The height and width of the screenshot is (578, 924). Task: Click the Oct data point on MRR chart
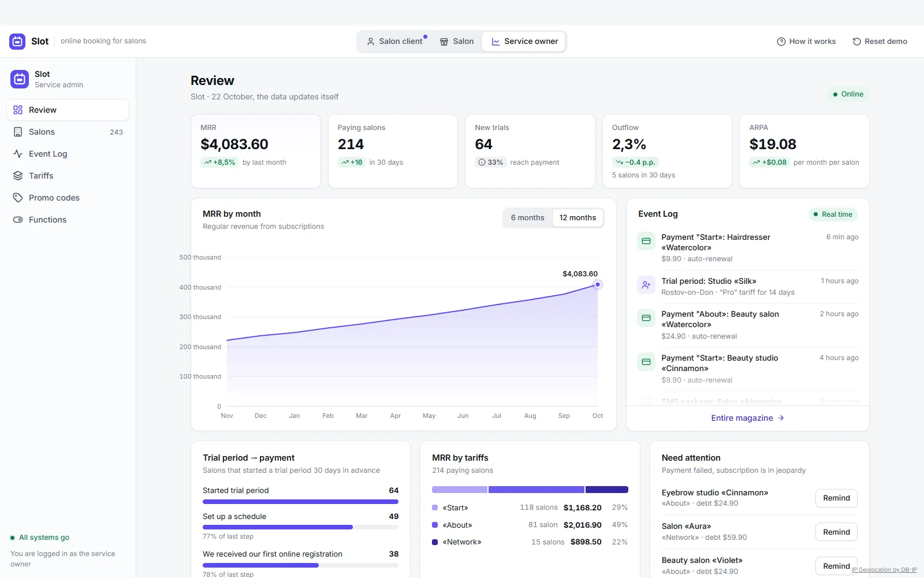(x=598, y=284)
